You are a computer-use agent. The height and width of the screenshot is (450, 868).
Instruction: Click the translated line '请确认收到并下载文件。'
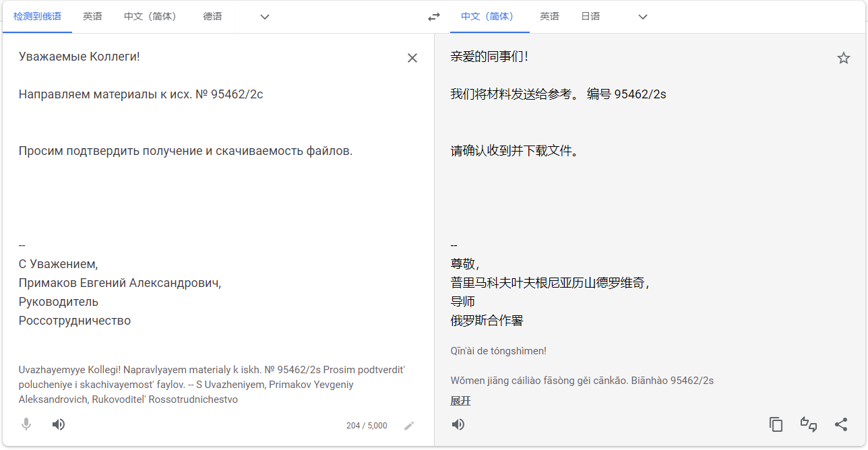[515, 151]
